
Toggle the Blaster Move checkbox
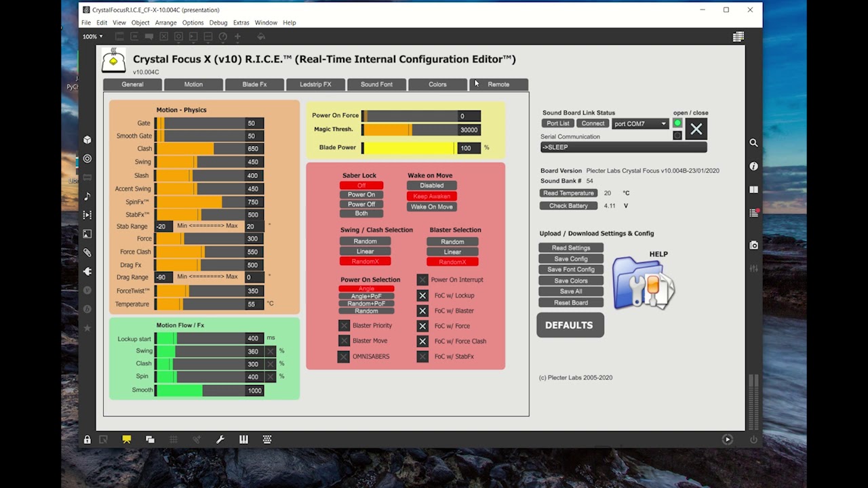pyautogui.click(x=344, y=341)
